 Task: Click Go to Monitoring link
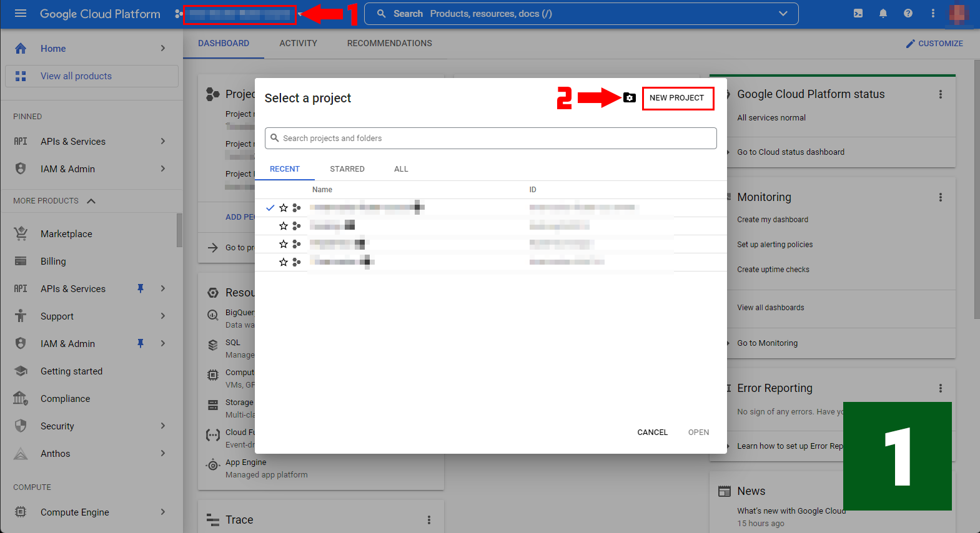[768, 343]
